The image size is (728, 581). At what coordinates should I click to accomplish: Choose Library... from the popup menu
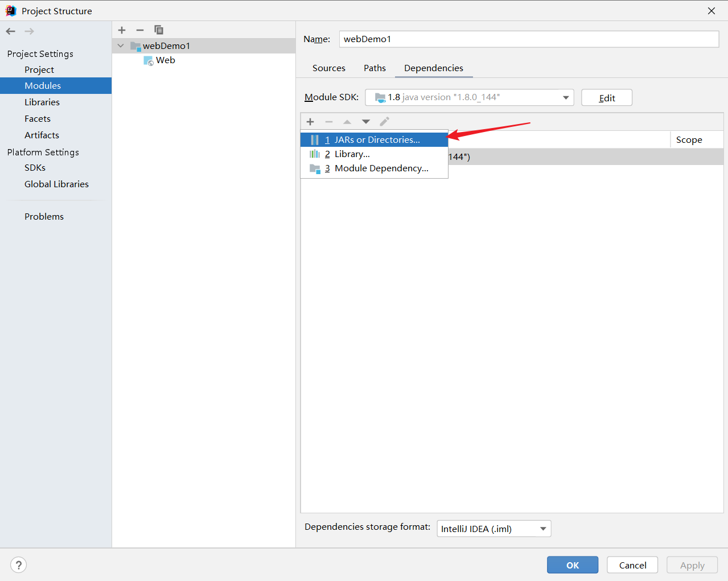coord(375,154)
